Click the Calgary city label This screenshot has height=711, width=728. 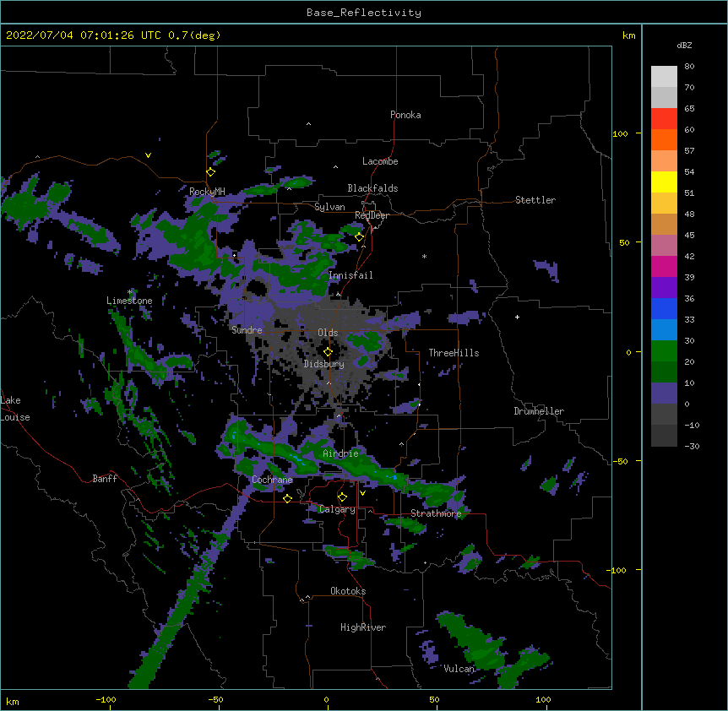(338, 509)
